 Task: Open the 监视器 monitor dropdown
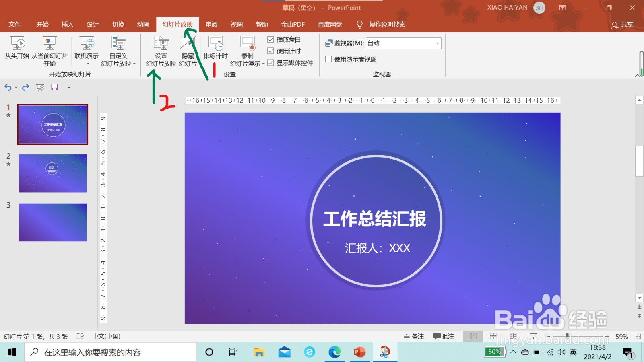(437, 43)
